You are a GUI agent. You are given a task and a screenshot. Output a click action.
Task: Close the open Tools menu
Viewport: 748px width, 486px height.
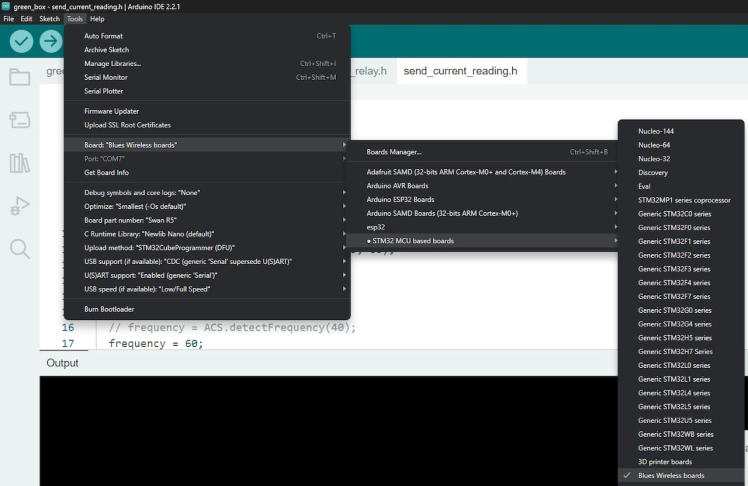(x=74, y=19)
